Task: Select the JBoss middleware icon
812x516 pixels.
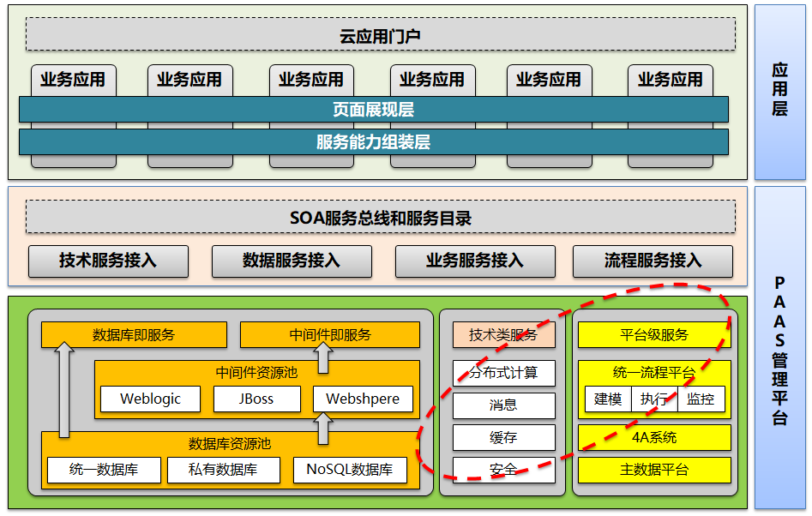Action: pos(256,399)
